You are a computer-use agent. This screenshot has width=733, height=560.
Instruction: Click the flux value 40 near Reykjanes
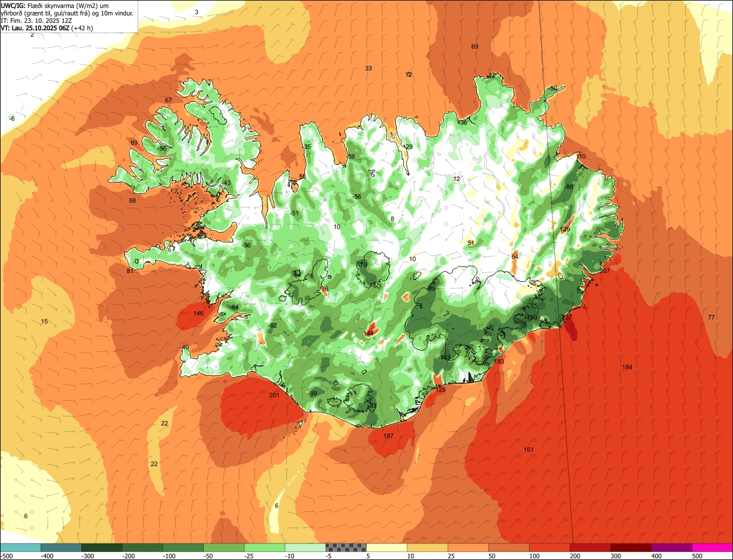[185, 347]
